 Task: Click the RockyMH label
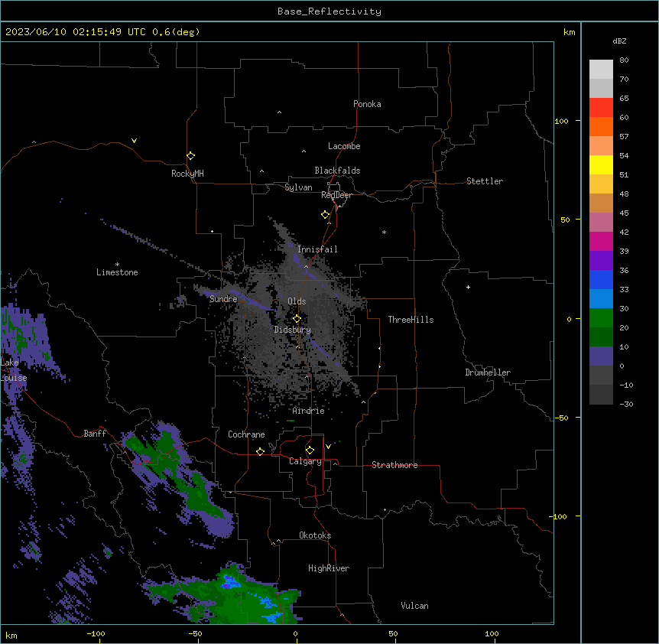[187, 174]
